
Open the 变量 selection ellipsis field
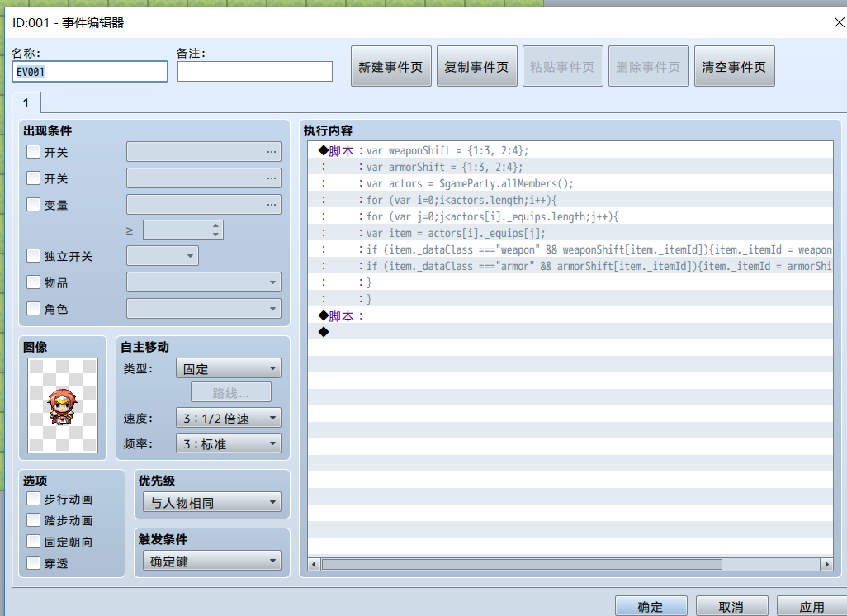[x=204, y=205]
